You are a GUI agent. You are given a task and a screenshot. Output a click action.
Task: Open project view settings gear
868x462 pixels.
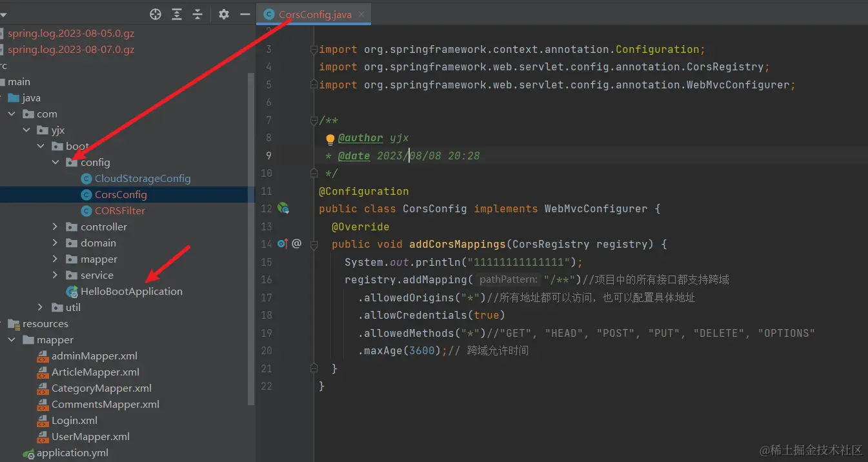(224, 14)
